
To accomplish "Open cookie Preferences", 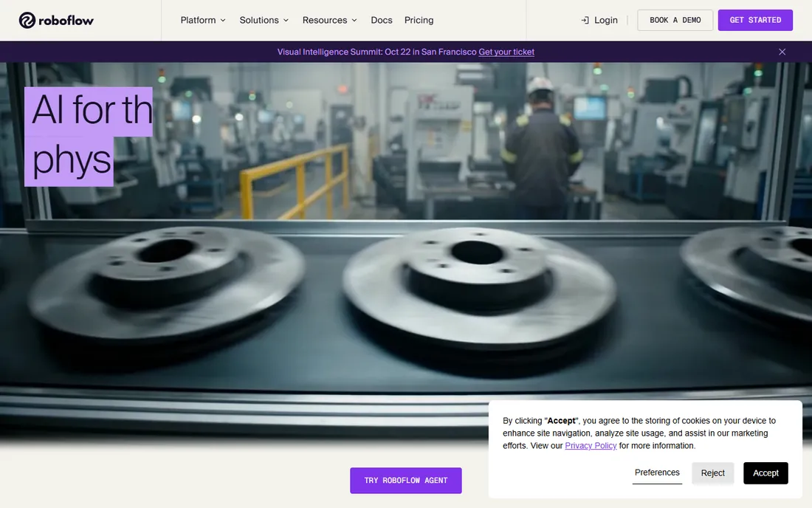I will [657, 473].
